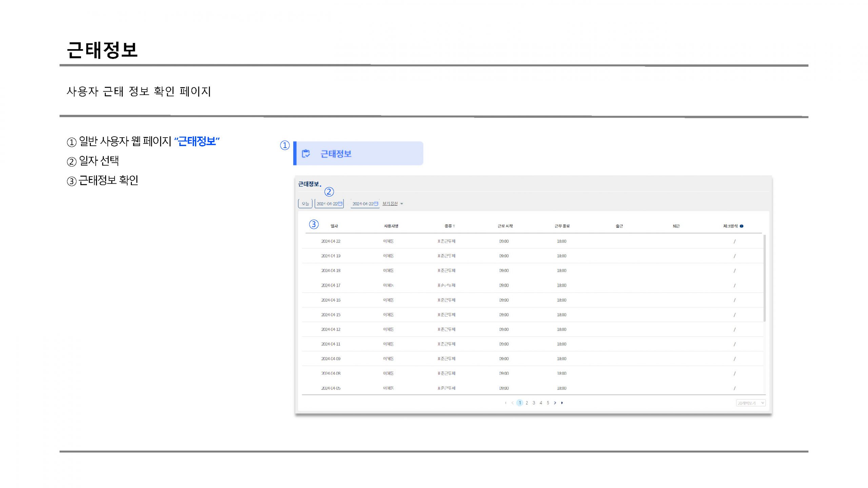The height and width of the screenshot is (488, 868).
Task: Sort by the 일자 column header
Action: [334, 226]
